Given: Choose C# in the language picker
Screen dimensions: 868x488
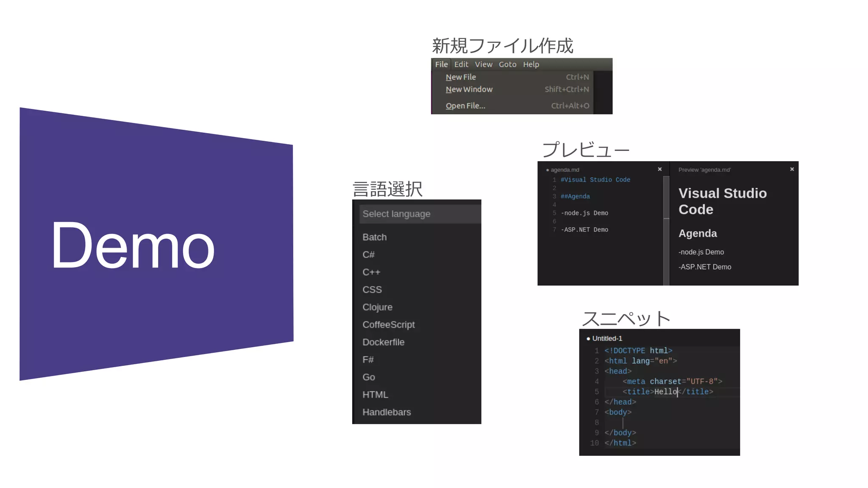Looking at the screenshot, I should pos(368,255).
